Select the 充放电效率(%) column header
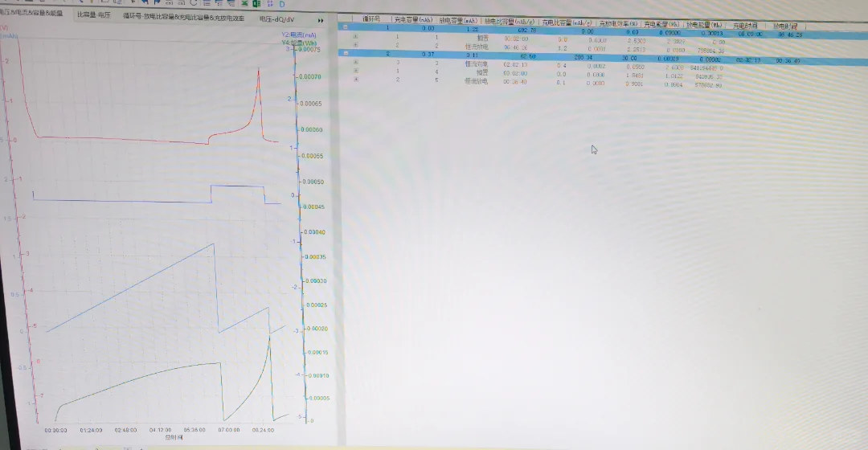The height and width of the screenshot is (450, 868). tap(618, 24)
